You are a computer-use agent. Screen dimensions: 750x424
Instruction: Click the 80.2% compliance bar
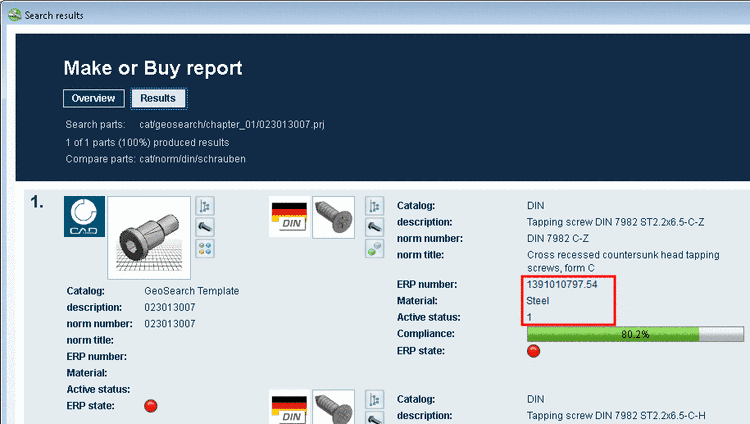click(x=635, y=334)
